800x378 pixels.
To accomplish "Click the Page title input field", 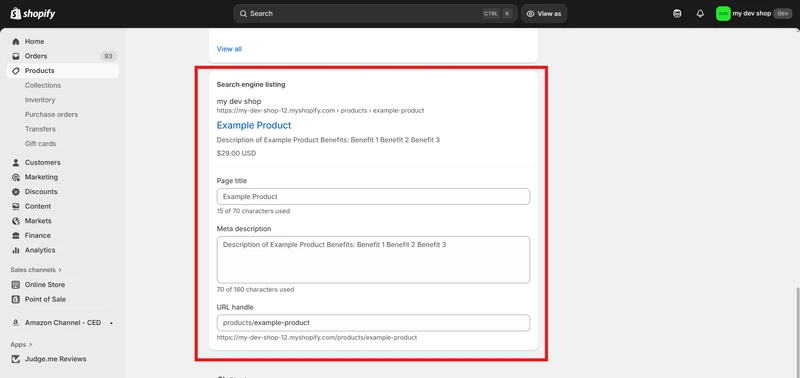I will (x=373, y=196).
